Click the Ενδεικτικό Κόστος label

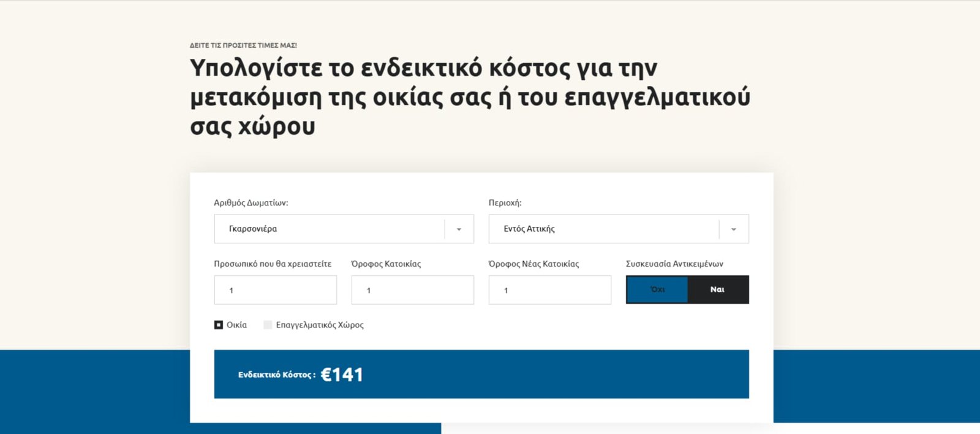click(277, 375)
